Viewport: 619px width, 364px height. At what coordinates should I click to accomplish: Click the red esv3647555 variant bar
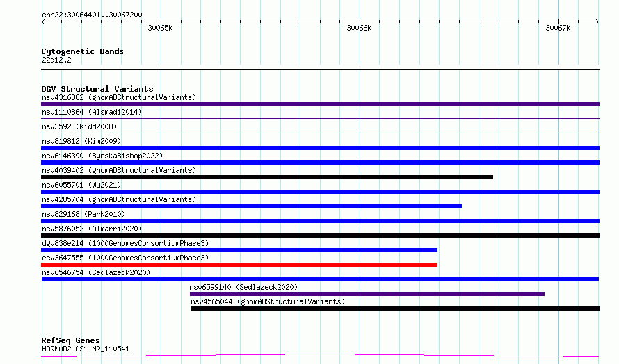click(239, 265)
